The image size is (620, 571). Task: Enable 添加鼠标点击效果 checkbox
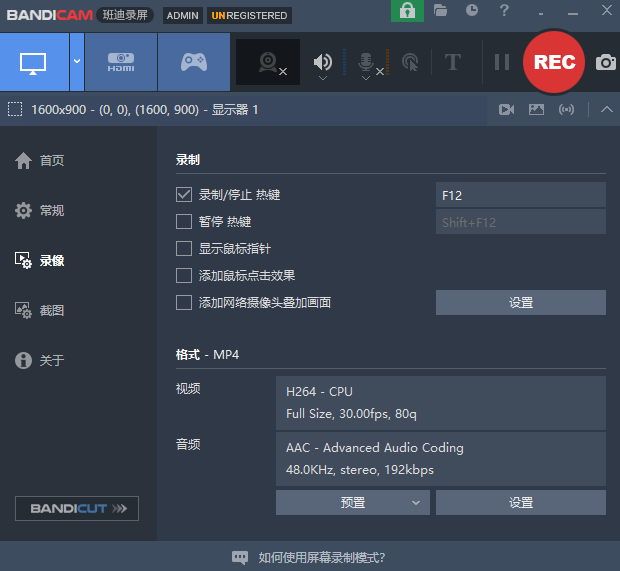(x=184, y=276)
